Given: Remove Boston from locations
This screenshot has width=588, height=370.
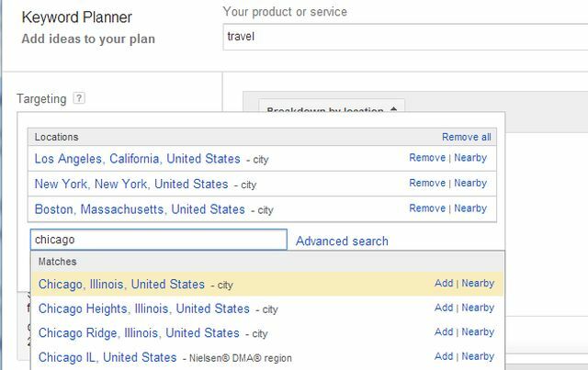Looking at the screenshot, I should point(427,208).
